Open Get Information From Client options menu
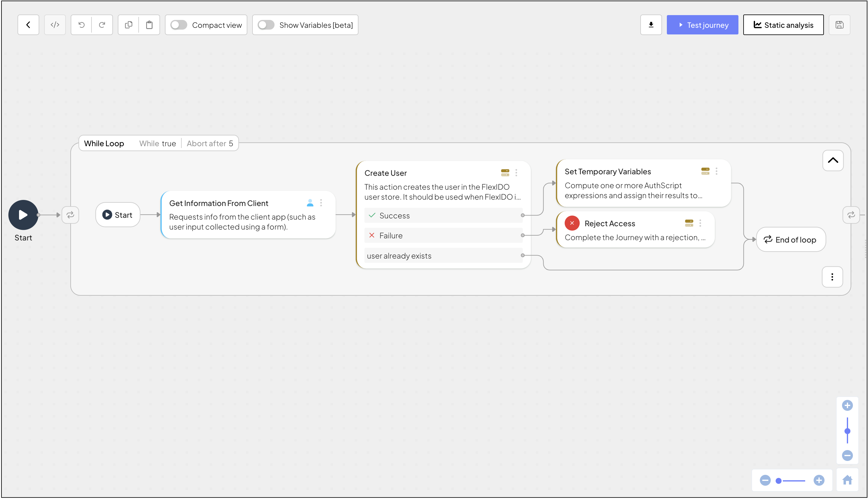The width and height of the screenshot is (868, 499). [x=321, y=203]
